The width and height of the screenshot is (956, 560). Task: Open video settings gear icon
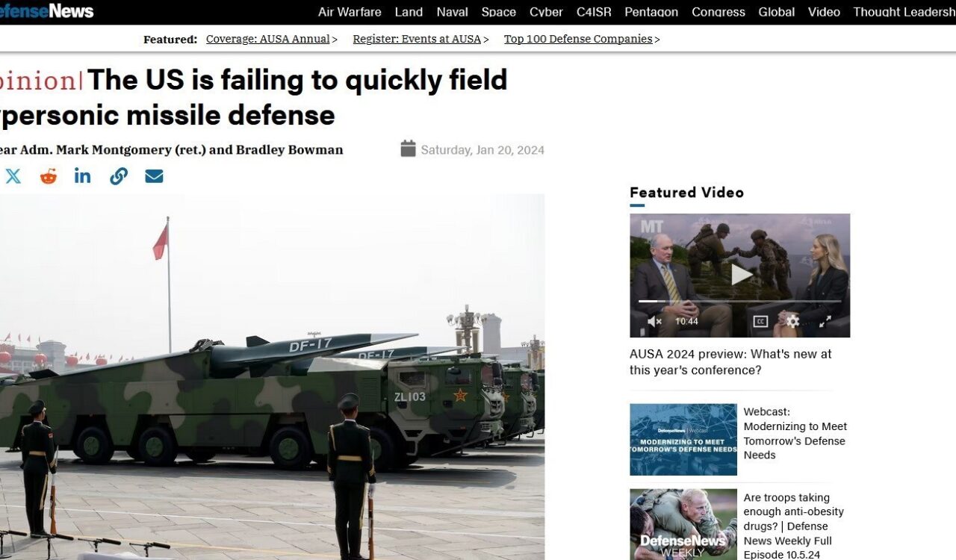coord(792,321)
